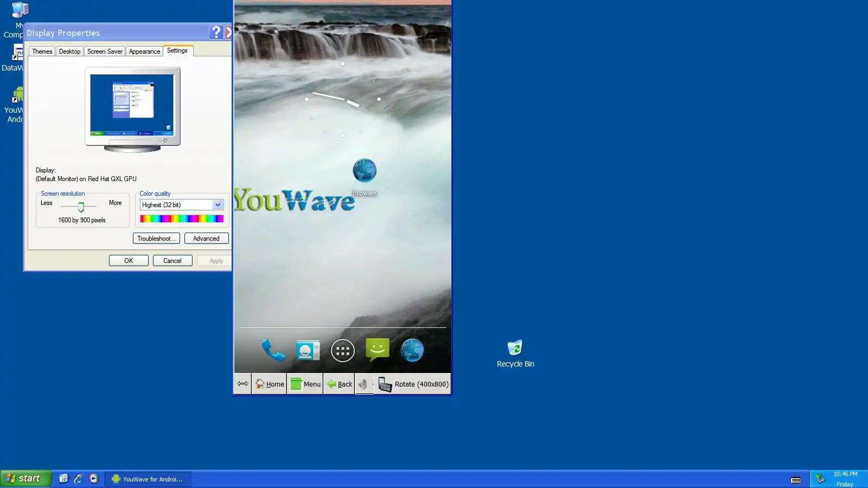Open the Appearance tab
The image size is (868, 488).
point(144,52)
